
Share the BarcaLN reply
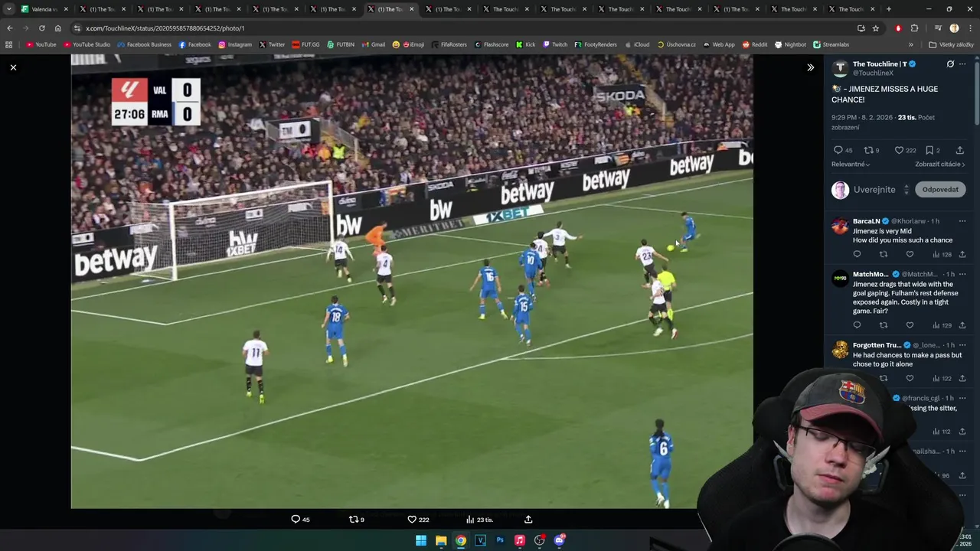(x=962, y=254)
